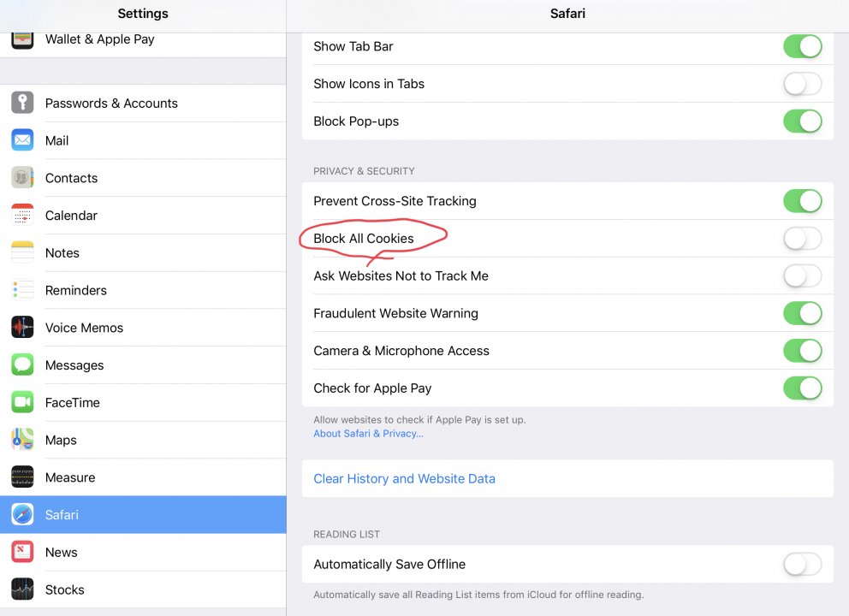Open About Safari & Privacy link
849x616 pixels.
pyautogui.click(x=368, y=434)
